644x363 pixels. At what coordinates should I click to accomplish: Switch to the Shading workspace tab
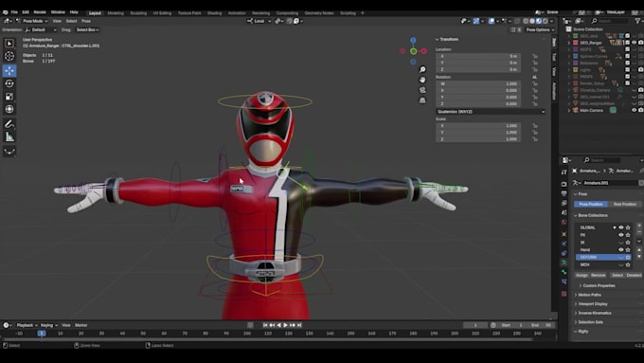click(x=214, y=13)
